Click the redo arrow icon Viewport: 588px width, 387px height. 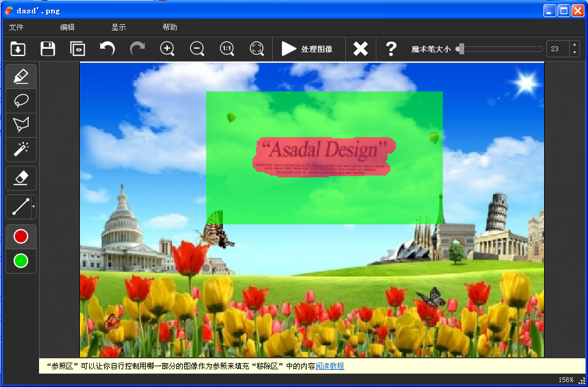(137, 49)
